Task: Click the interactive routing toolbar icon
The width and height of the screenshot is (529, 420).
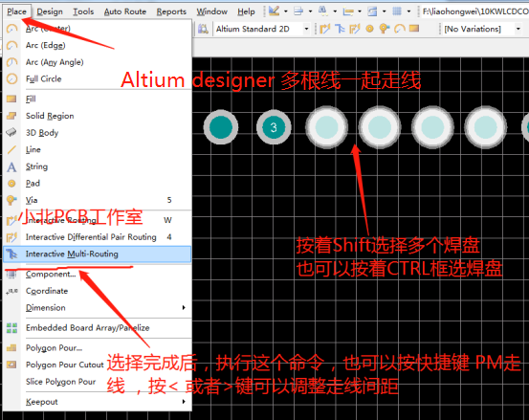Action: (x=325, y=29)
